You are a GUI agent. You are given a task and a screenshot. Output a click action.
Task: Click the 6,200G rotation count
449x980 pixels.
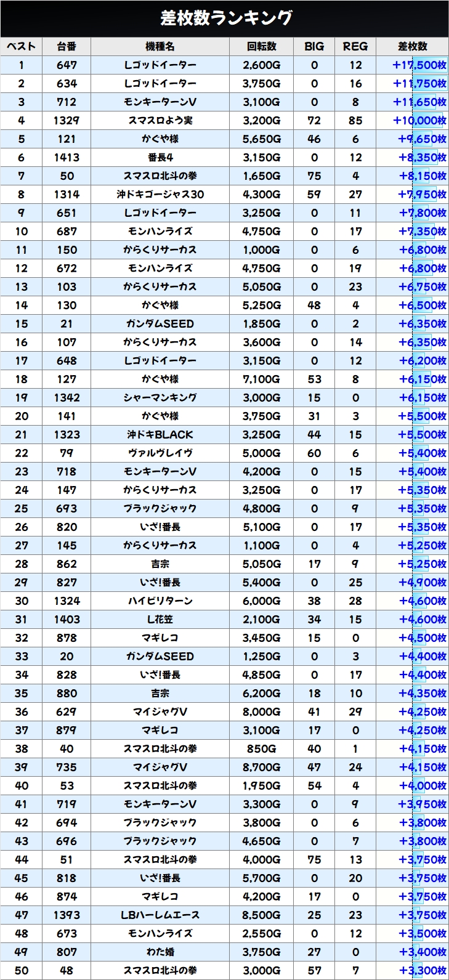[x=262, y=693]
